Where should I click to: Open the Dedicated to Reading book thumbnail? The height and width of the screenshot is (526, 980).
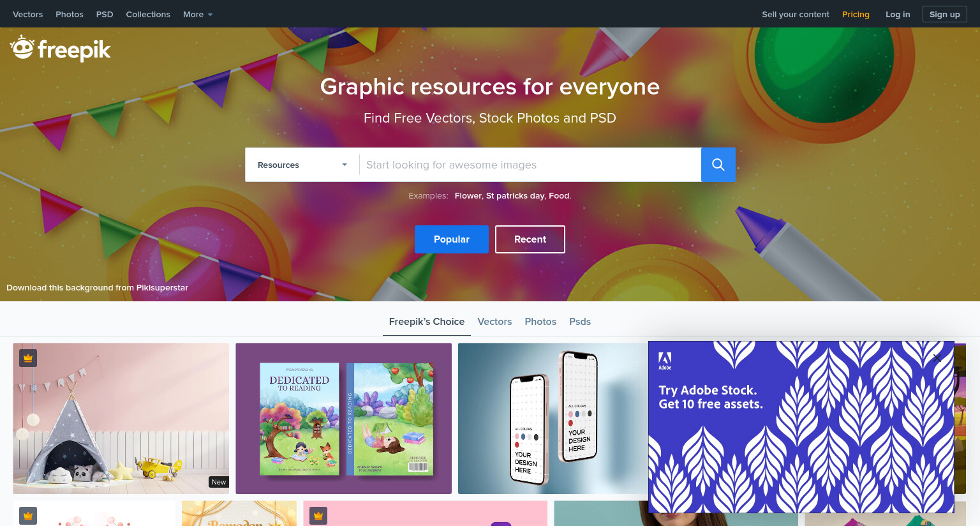coord(343,419)
